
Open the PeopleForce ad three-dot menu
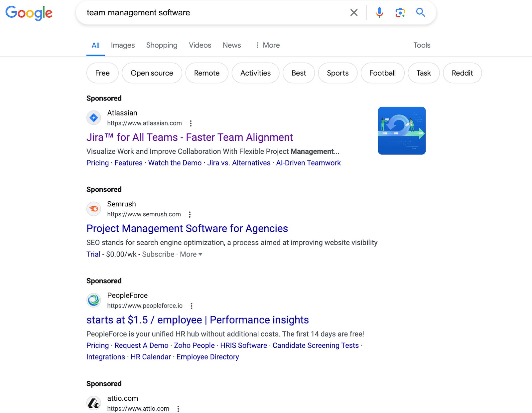pos(192,306)
